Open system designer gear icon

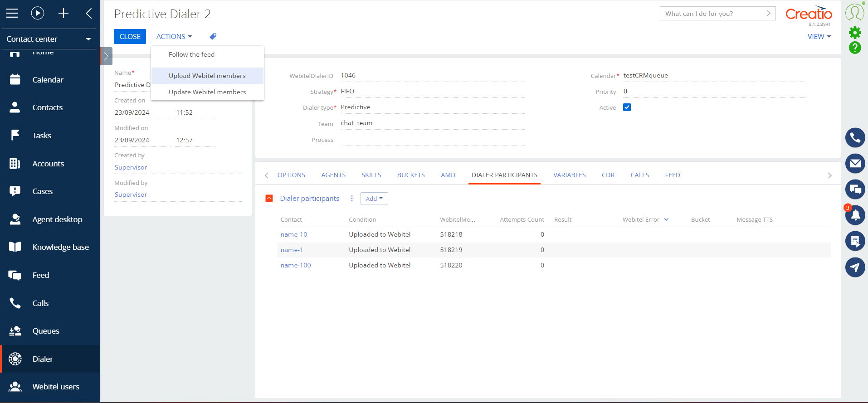click(855, 32)
